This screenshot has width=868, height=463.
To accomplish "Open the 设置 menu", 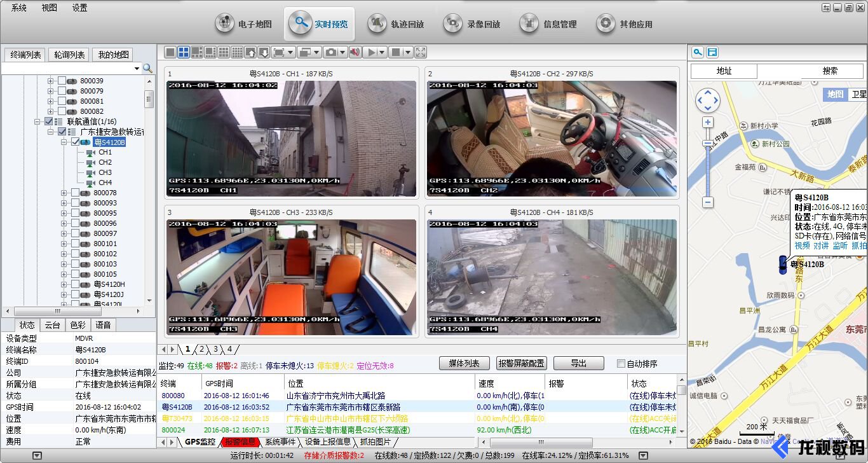I will tap(79, 8).
